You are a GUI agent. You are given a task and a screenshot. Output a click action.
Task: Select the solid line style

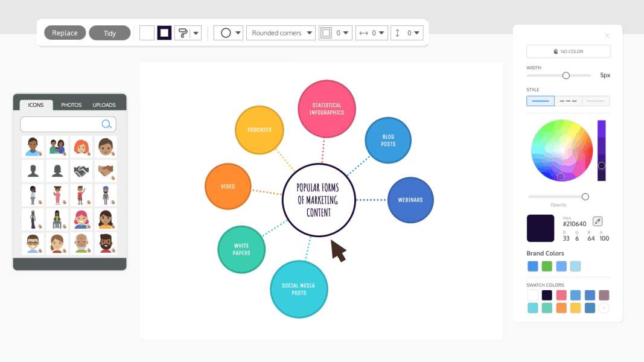[x=540, y=100]
